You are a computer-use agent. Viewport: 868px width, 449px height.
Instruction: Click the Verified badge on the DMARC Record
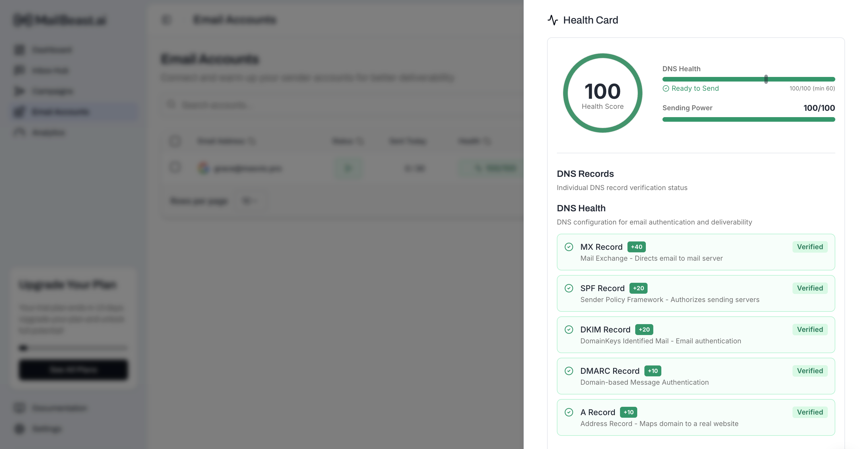(810, 371)
